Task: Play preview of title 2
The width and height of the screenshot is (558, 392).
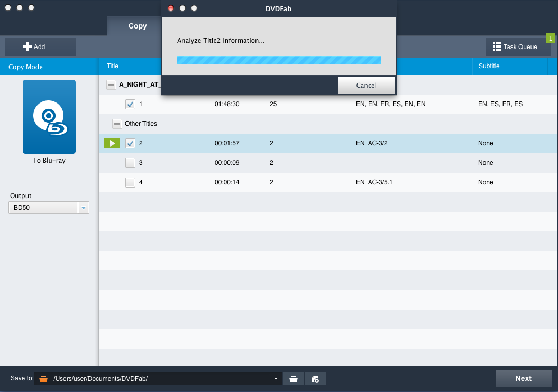Action: (112, 143)
